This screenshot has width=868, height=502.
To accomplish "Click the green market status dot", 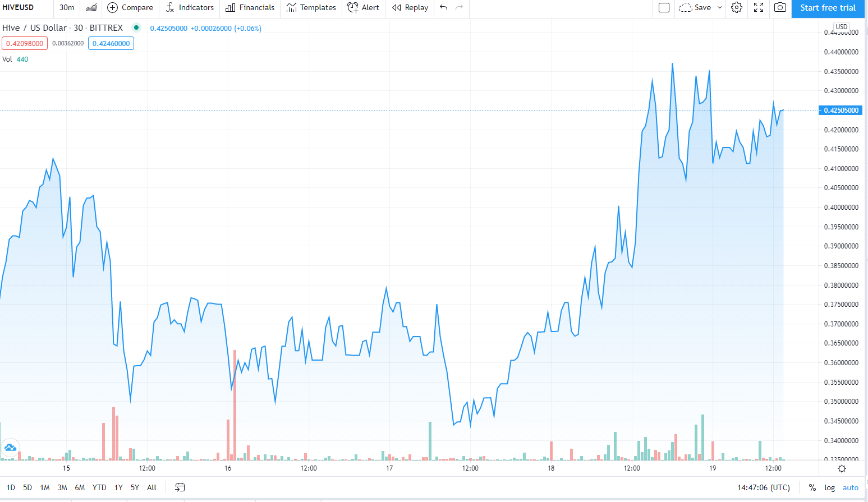I will pyautogui.click(x=136, y=27).
